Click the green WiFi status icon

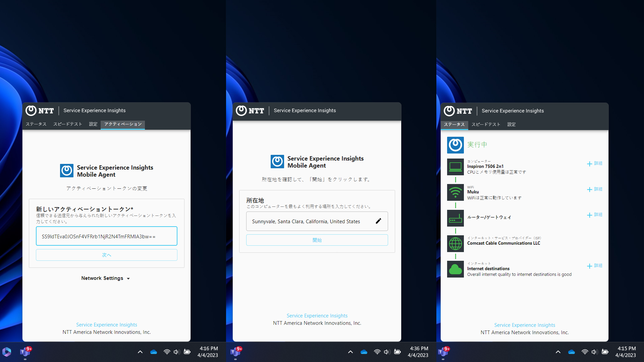(455, 192)
